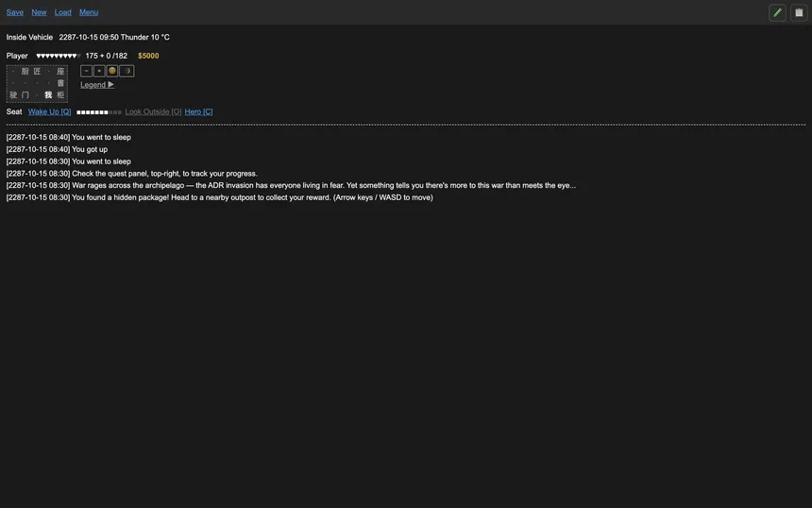Toggle the sun light mode icon
The image size is (812, 508).
tap(112, 71)
